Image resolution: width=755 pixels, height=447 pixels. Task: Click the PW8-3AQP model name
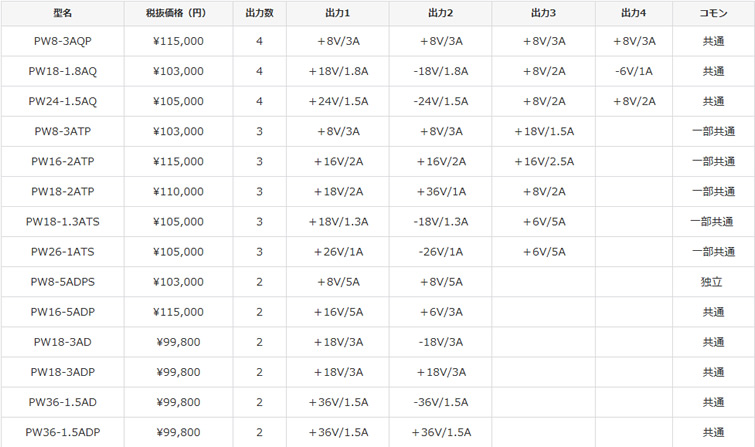coord(63,41)
